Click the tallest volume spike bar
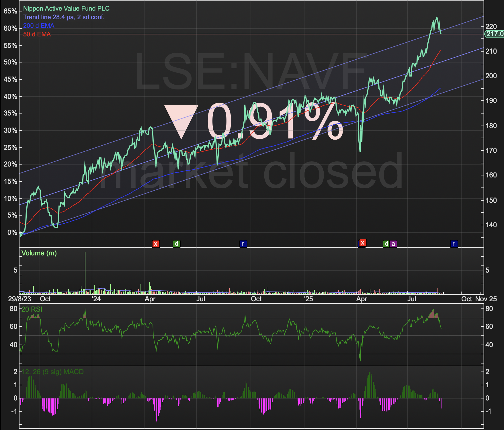 tap(85, 273)
